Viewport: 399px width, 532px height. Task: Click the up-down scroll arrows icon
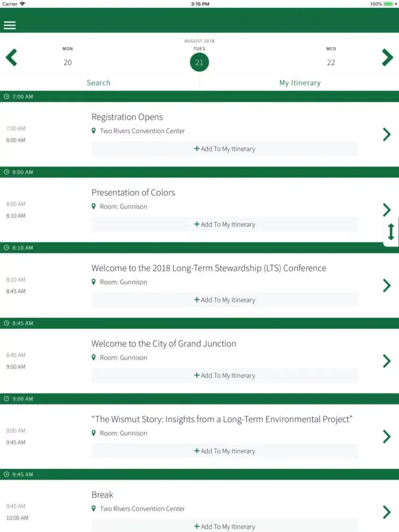[x=391, y=232]
